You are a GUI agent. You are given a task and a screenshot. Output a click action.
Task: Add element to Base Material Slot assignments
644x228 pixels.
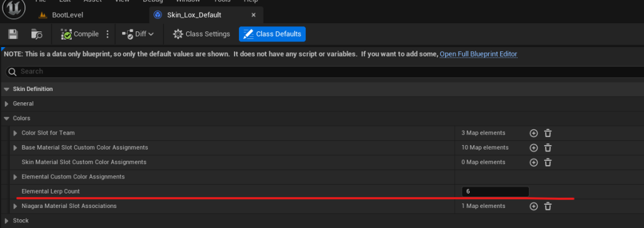tap(533, 148)
